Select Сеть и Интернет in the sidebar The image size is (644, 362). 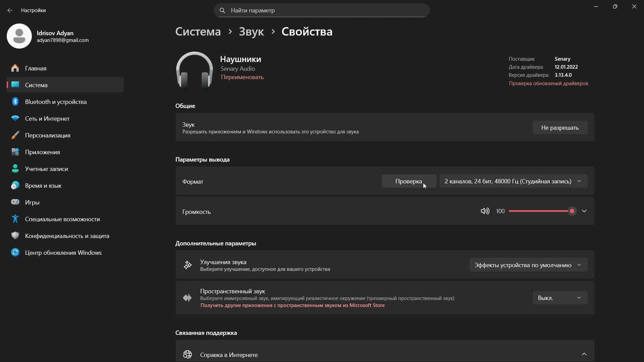click(x=47, y=119)
